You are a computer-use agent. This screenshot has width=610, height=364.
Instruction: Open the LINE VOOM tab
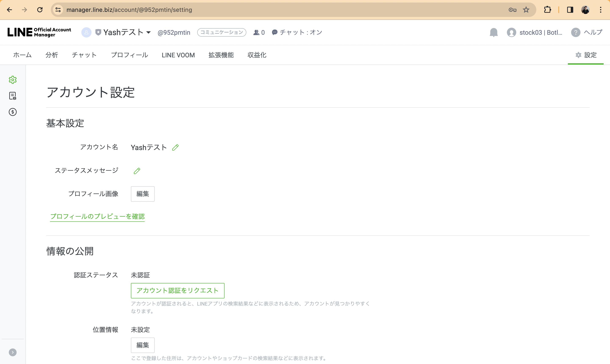(178, 55)
